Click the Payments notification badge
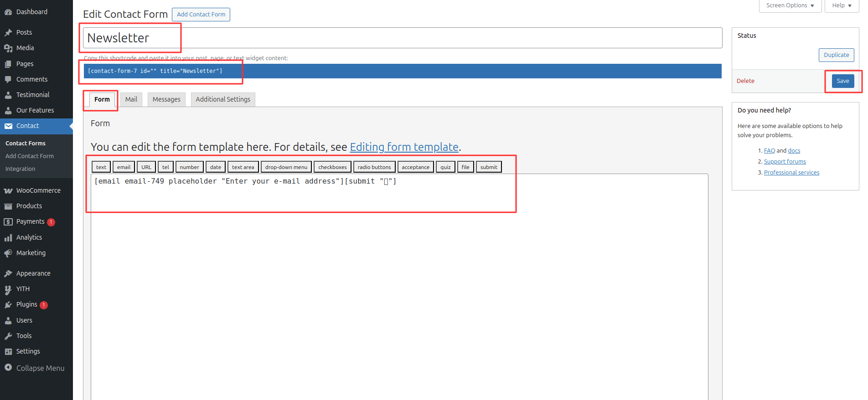The width and height of the screenshot is (868, 400). [51, 222]
